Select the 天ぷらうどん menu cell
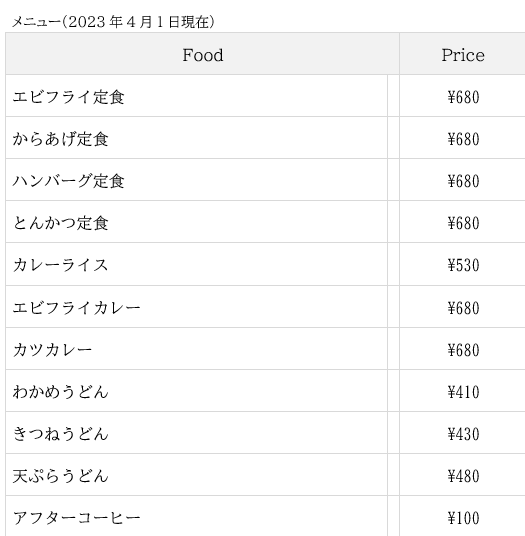Image resolution: width=525 pixels, height=536 pixels. pos(197,475)
